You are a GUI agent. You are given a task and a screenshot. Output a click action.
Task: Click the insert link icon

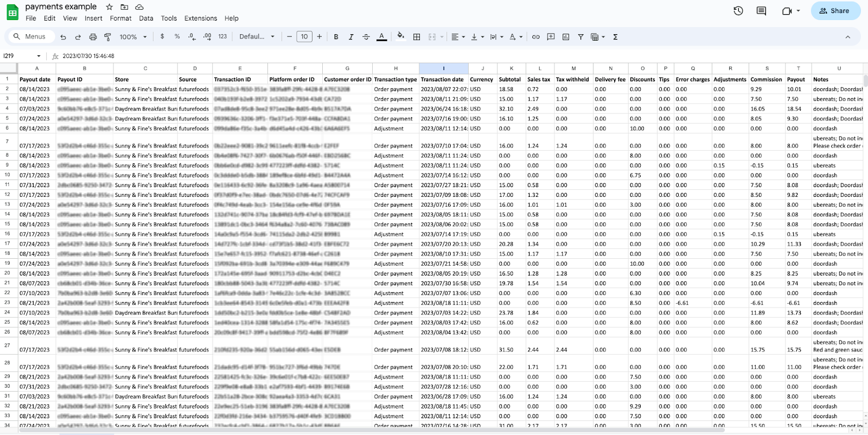[x=535, y=37]
